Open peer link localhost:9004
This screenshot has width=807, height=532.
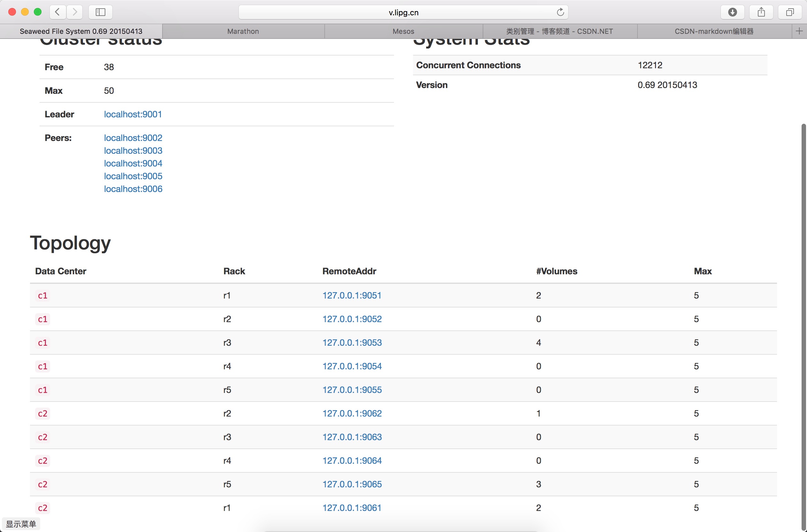133,164
